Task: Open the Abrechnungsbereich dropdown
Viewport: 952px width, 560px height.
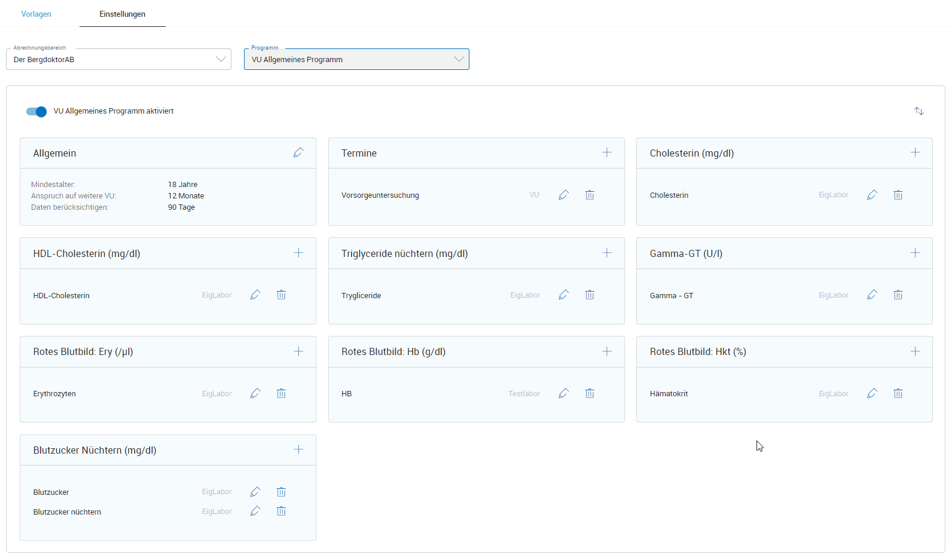Action: (x=118, y=59)
